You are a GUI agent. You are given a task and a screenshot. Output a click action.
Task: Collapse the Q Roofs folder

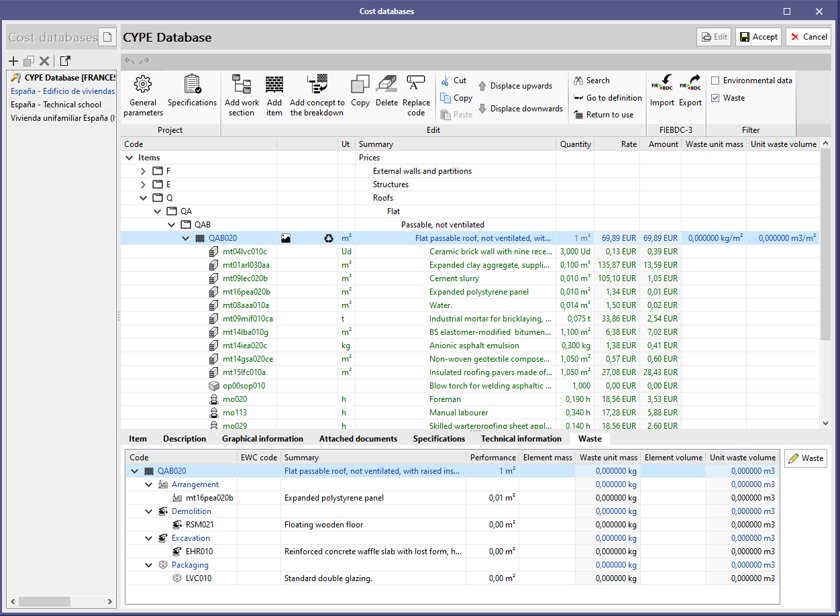(x=143, y=198)
